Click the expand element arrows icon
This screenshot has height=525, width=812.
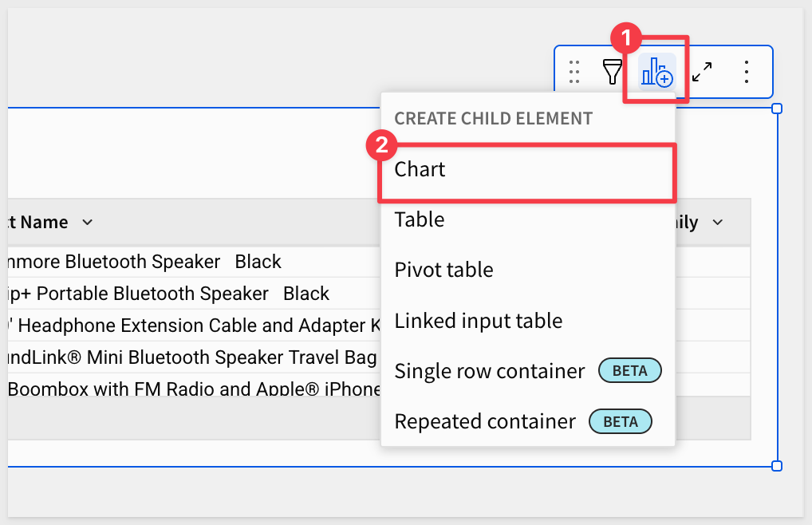[x=702, y=72]
